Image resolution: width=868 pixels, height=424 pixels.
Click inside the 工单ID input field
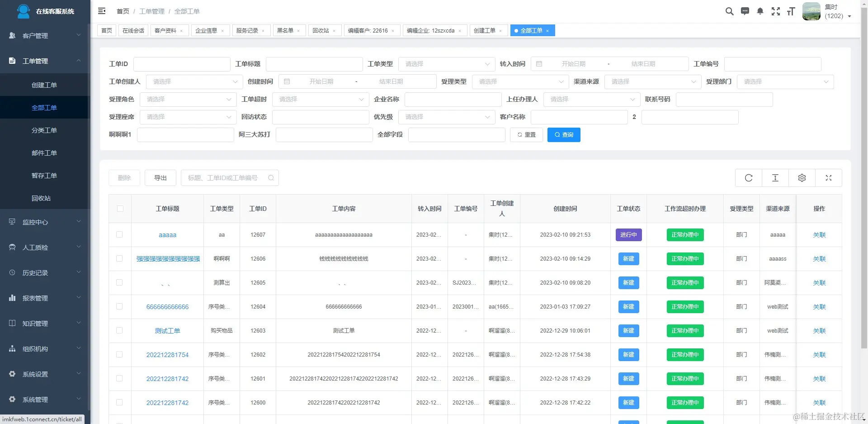(182, 64)
